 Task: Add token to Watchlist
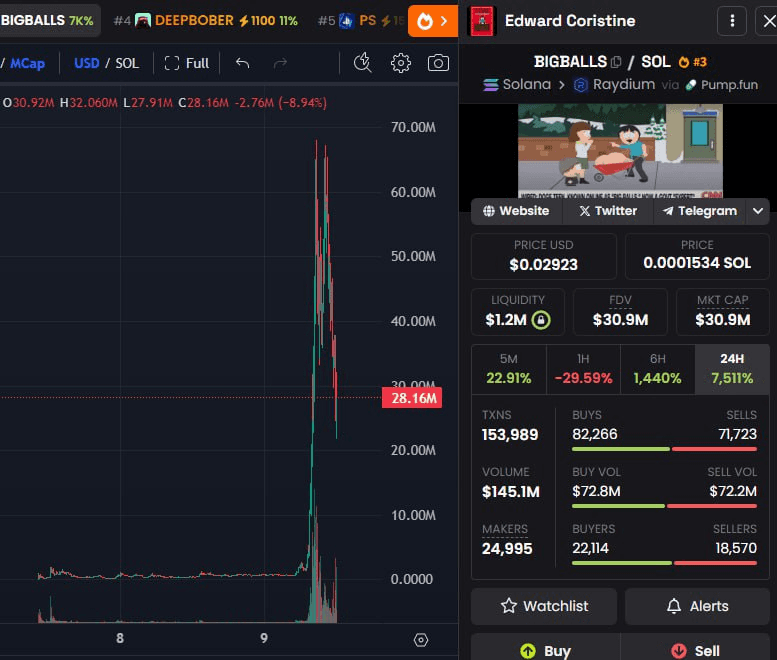click(543, 606)
